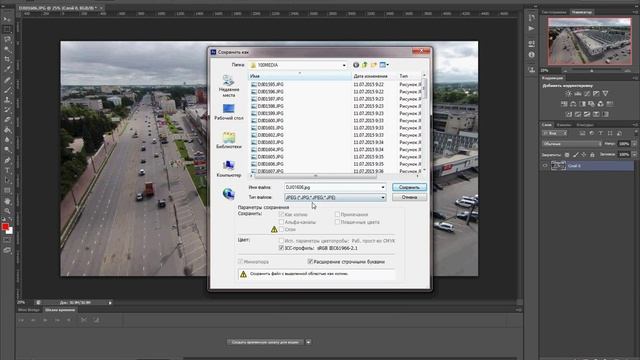
Task: Select the Brush tool
Action: pos(7,89)
